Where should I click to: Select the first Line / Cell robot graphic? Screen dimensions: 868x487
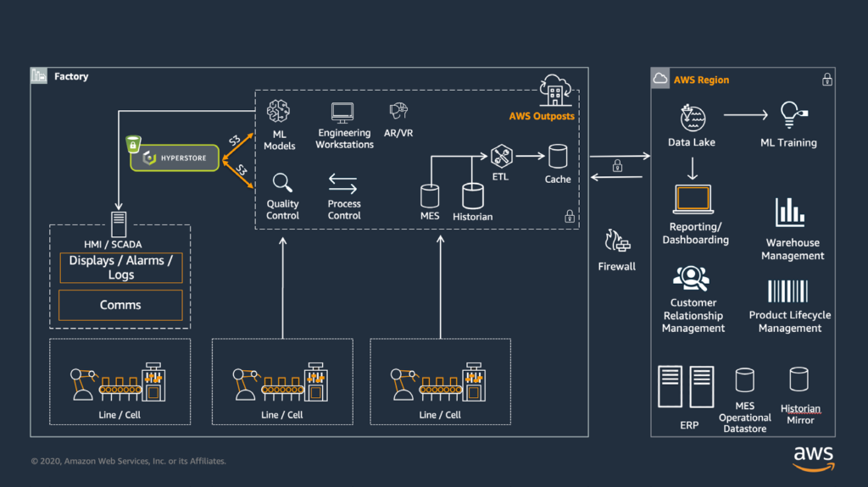118,382
